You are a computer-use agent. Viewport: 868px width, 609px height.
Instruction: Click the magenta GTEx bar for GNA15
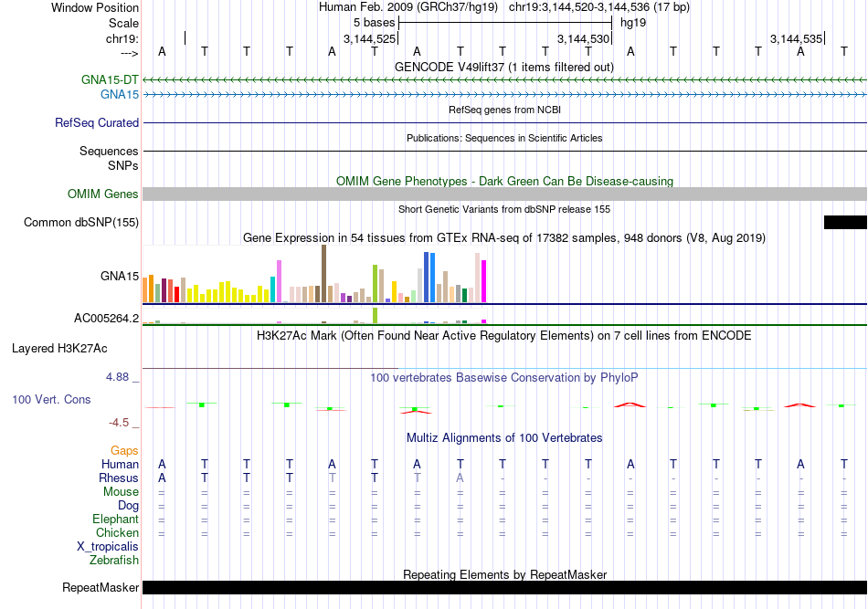[x=484, y=281]
